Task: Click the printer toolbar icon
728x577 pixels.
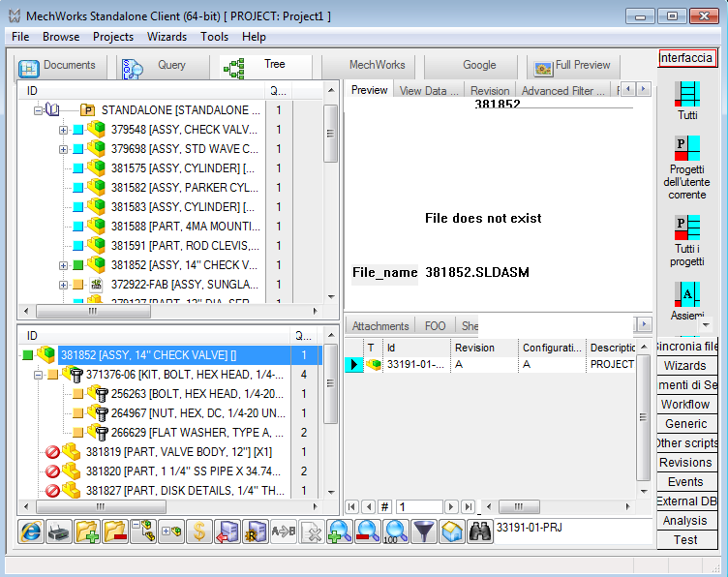Action: tap(59, 531)
